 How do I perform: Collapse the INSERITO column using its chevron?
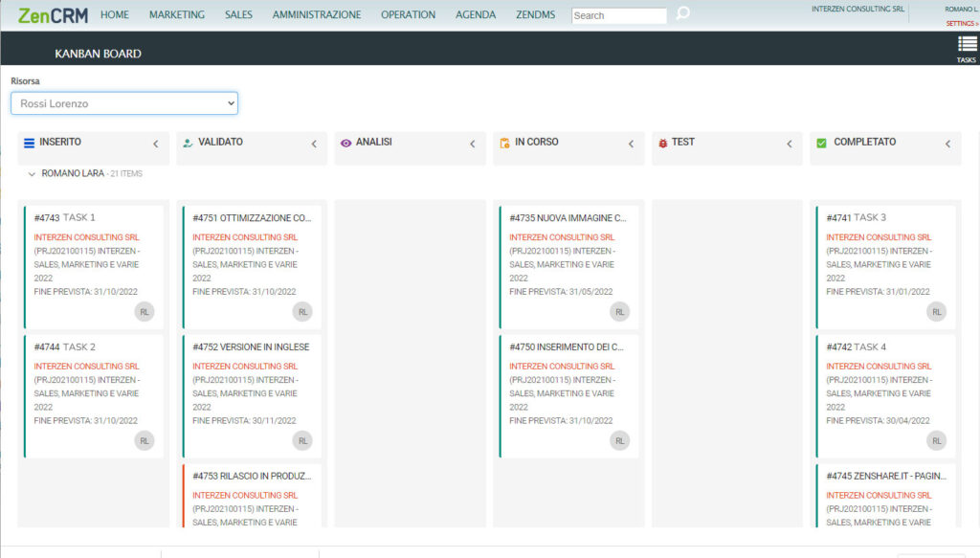[156, 142]
